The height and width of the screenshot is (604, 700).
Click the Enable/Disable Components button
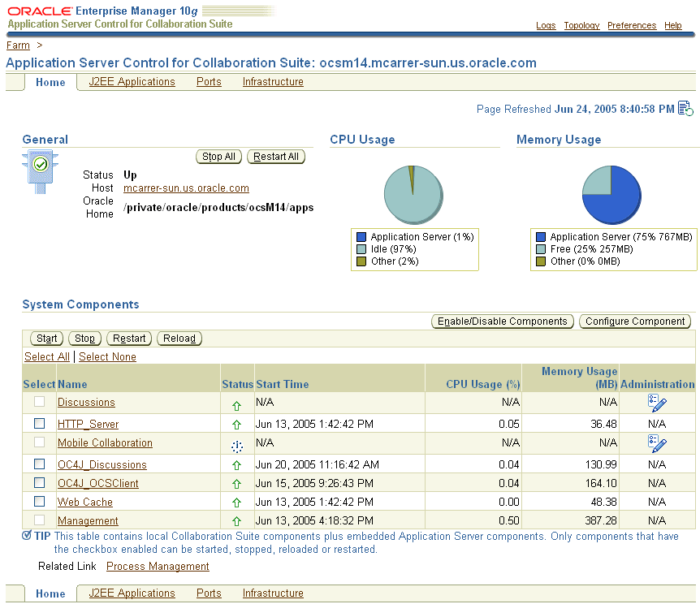pos(502,321)
